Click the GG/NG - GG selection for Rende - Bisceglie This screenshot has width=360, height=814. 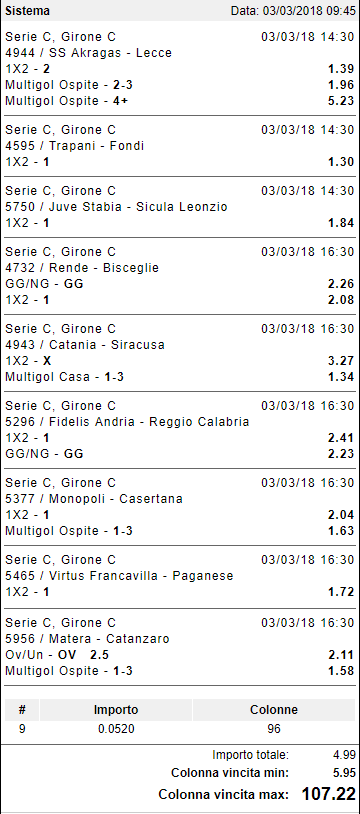pyautogui.click(x=44, y=284)
